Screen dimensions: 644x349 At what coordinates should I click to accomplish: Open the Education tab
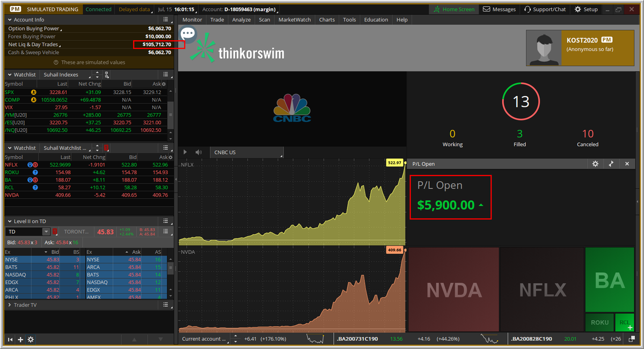(x=376, y=20)
